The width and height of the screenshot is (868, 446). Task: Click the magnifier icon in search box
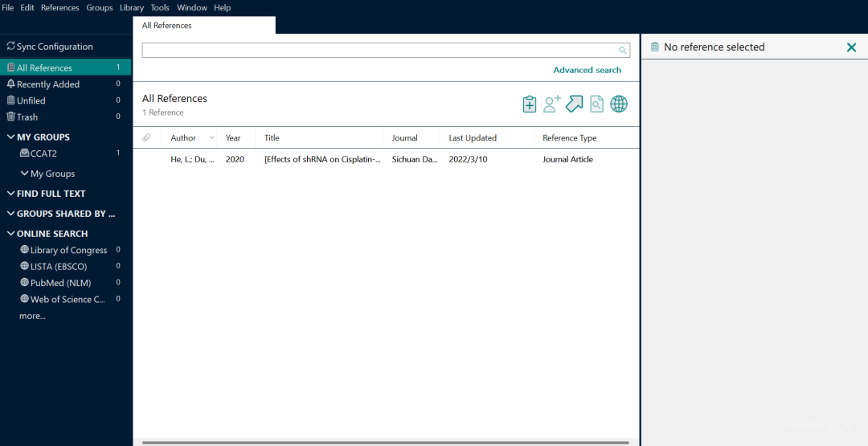click(622, 51)
